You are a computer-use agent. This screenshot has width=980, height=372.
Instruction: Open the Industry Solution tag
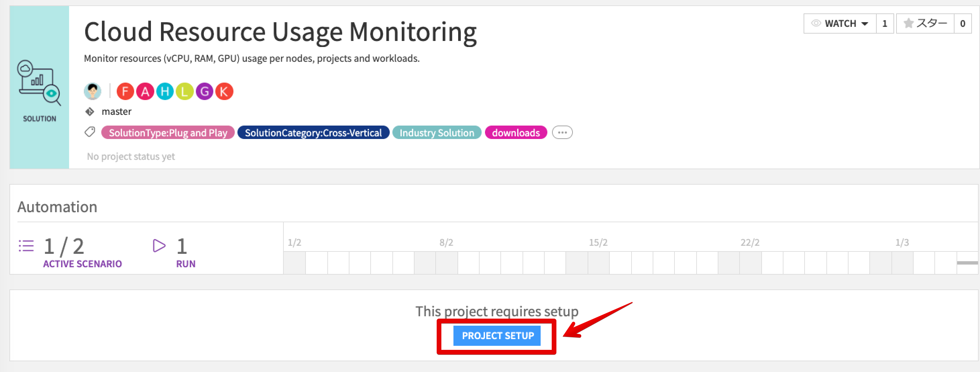click(437, 133)
